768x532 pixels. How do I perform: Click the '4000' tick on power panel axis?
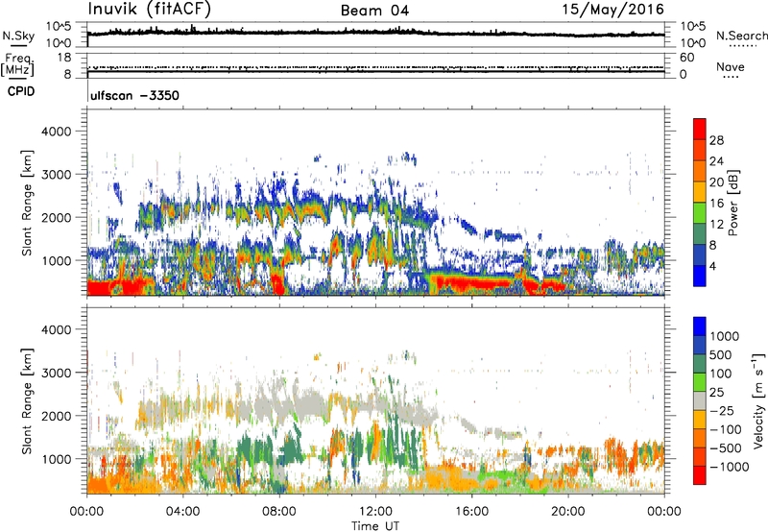[56, 132]
